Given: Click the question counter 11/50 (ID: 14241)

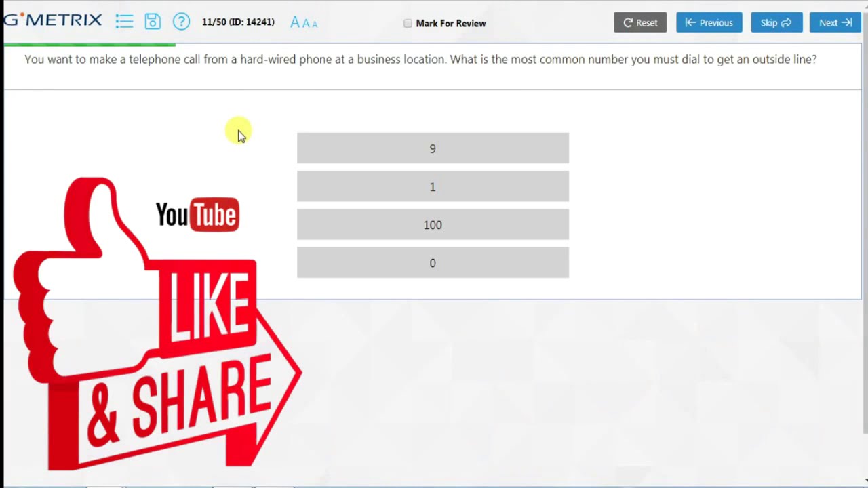Looking at the screenshot, I should (238, 22).
